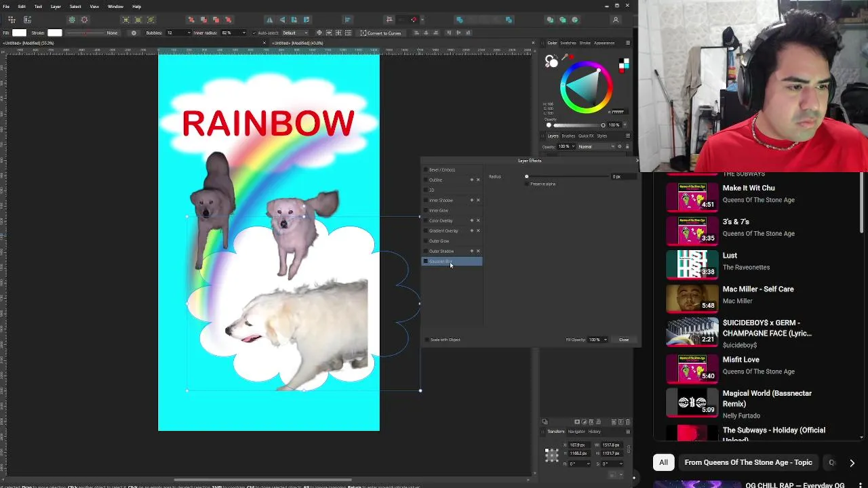Click the color opacity slider handle

click(603, 125)
